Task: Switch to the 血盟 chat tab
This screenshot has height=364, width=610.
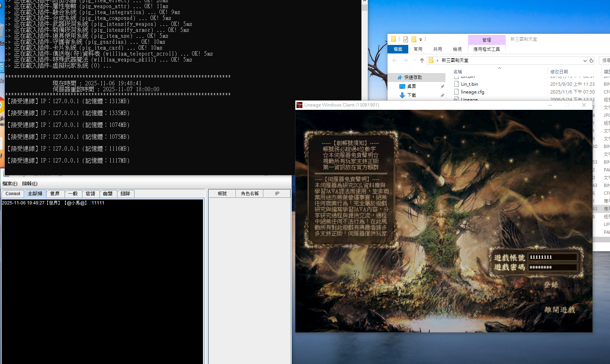Action: click(108, 194)
